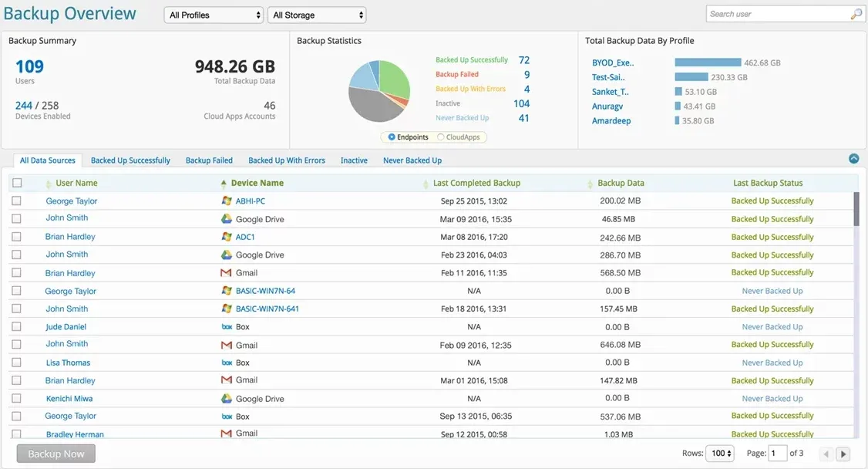Select the CloudApps radio button

point(441,137)
